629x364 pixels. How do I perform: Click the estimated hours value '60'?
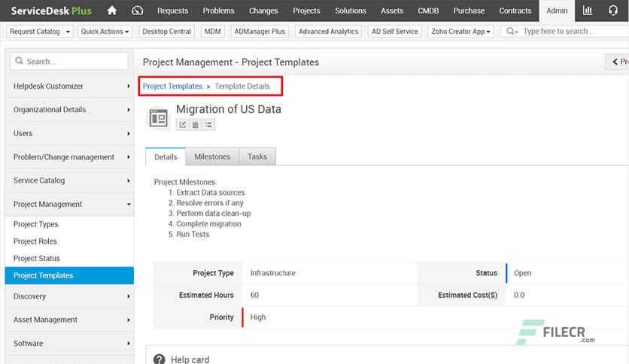[x=254, y=295]
